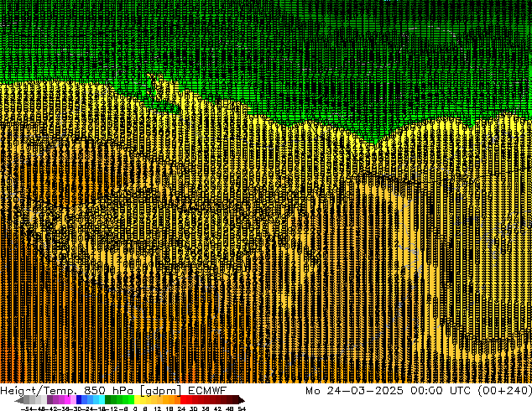Click the '48' legend scale value
Viewport: 532px width, 411px height.
point(229,408)
